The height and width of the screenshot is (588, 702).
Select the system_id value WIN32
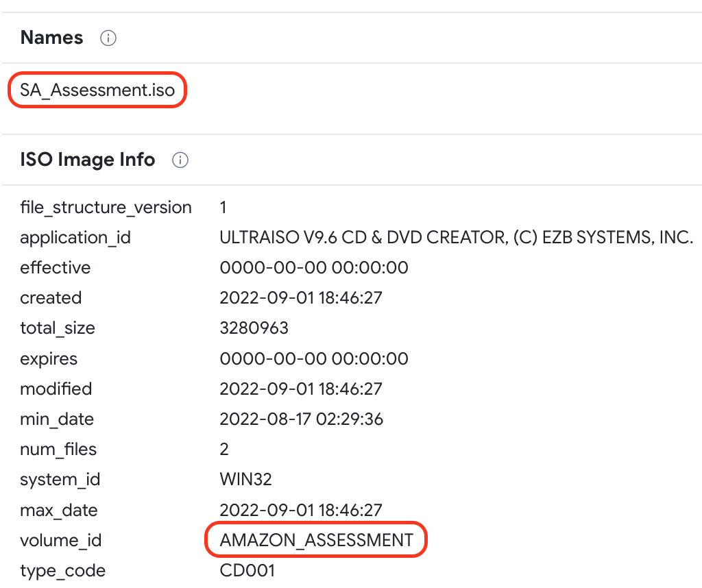click(245, 480)
